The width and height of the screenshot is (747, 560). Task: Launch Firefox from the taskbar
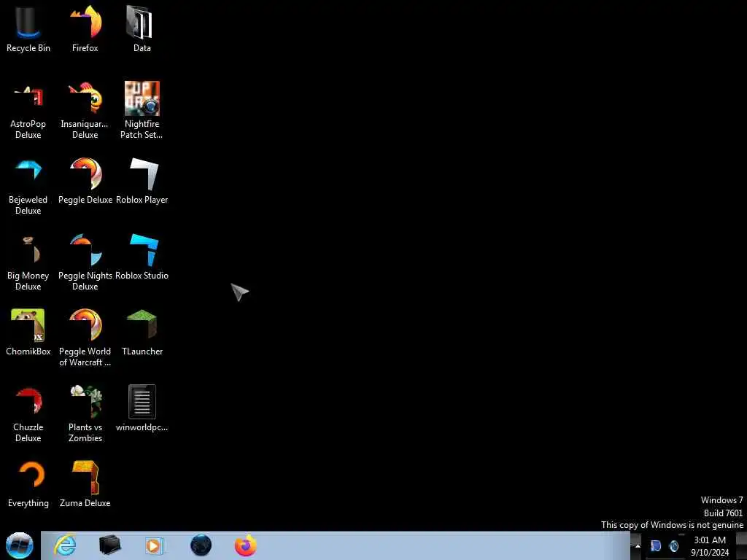pos(245,545)
